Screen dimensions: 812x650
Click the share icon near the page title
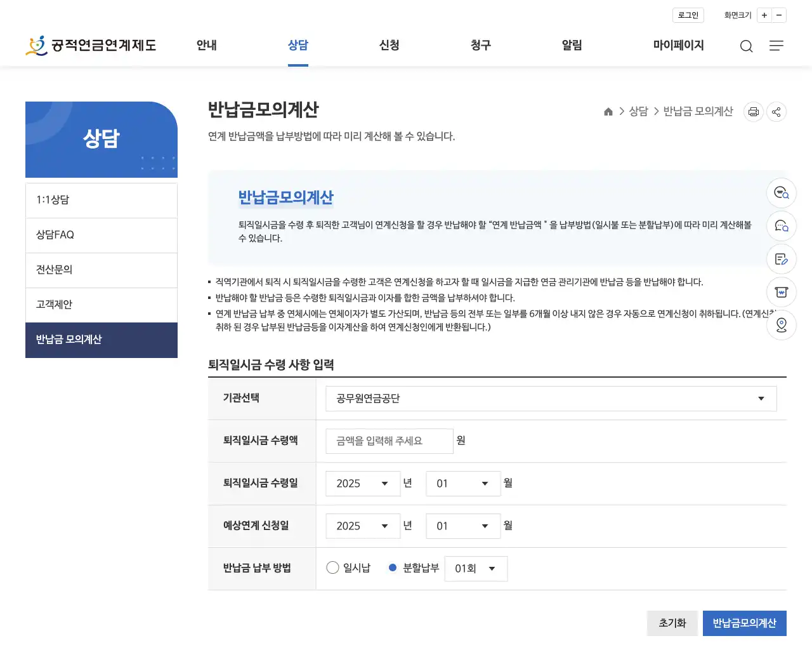(776, 112)
